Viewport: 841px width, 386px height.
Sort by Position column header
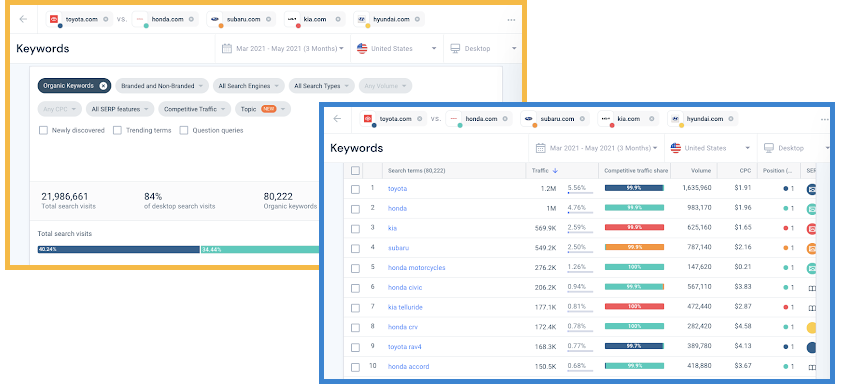click(777, 170)
